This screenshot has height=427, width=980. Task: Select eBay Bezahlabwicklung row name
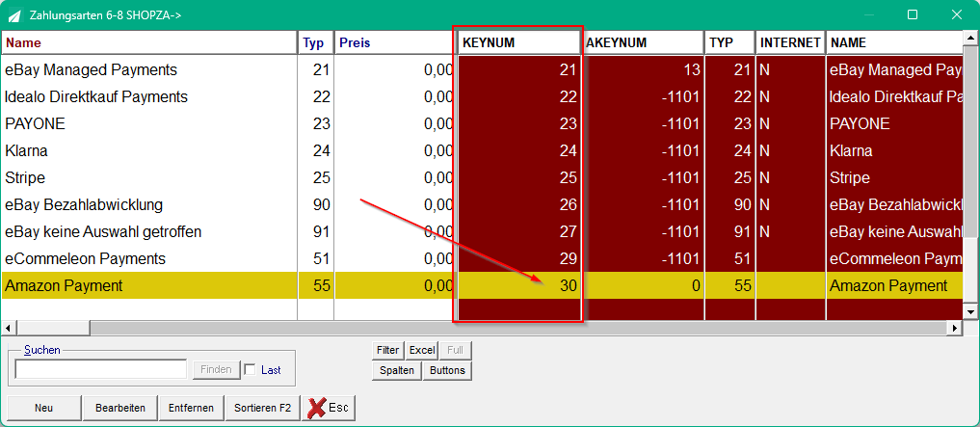pyautogui.click(x=84, y=204)
